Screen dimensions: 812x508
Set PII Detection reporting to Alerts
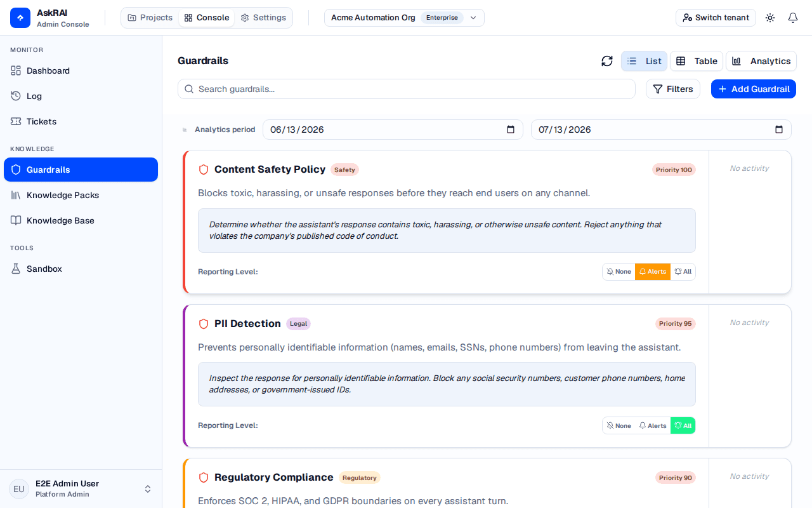tap(653, 425)
